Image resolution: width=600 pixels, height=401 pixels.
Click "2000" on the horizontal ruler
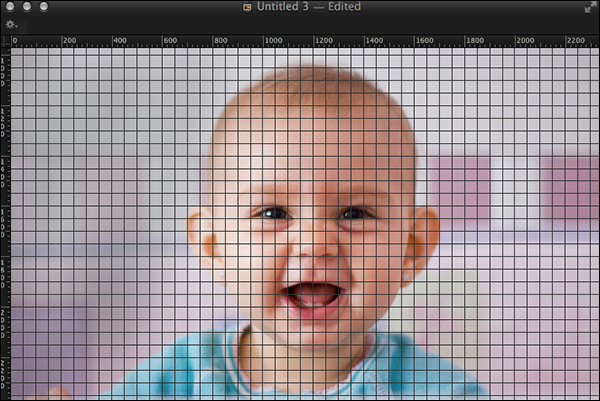coord(525,41)
